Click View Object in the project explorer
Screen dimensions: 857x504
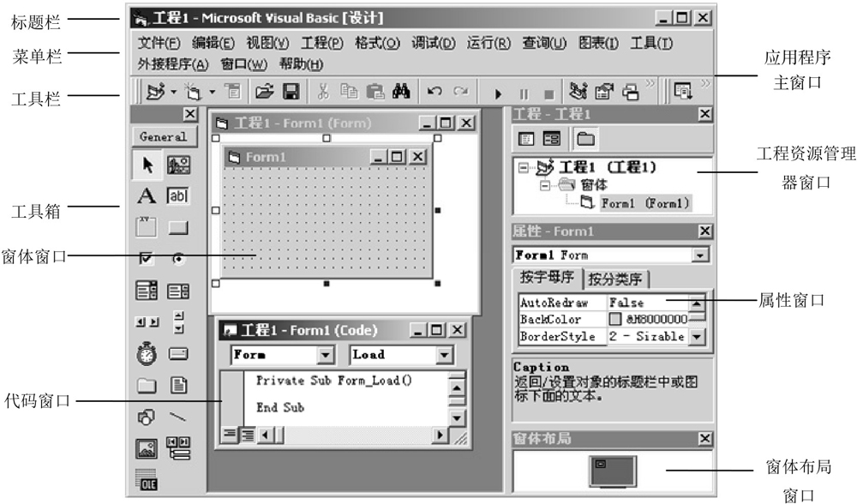tap(551, 139)
